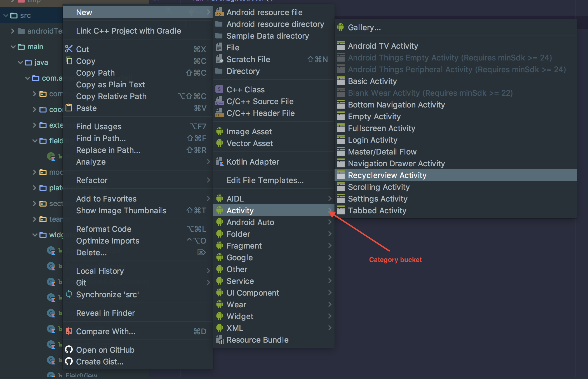Click the Cut scissors icon
This screenshot has width=588, height=379.
69,49
